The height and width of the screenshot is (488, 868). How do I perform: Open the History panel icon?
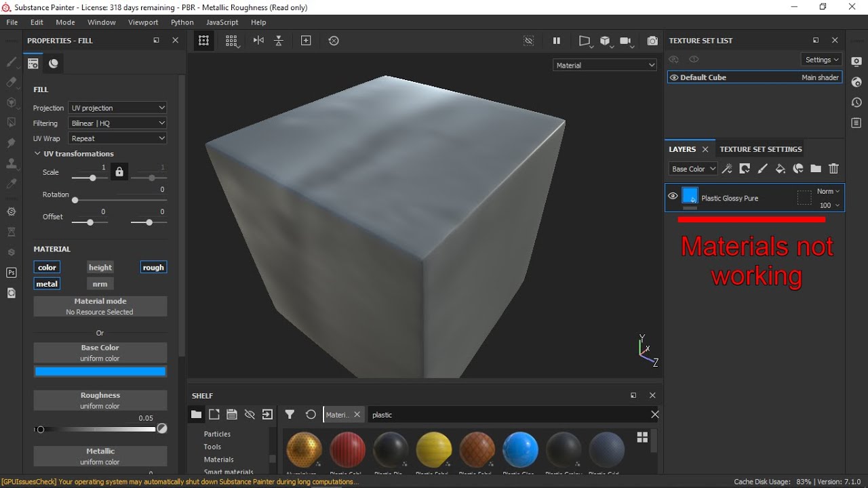tap(856, 102)
